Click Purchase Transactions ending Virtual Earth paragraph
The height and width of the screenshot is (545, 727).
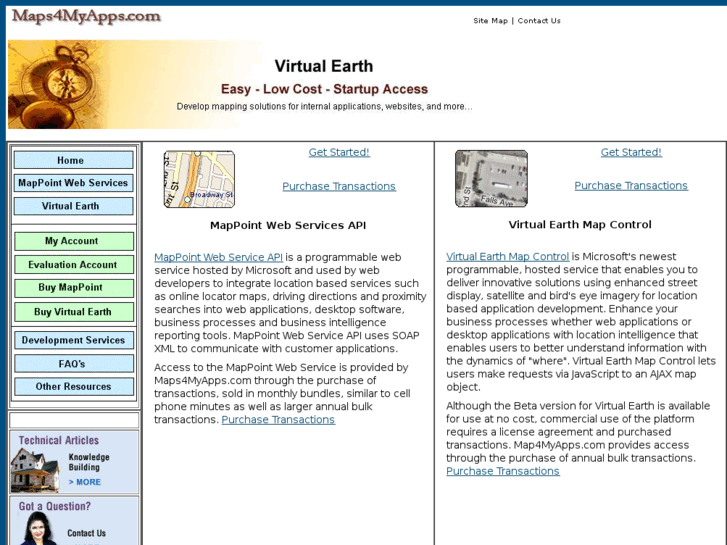pyautogui.click(x=503, y=471)
